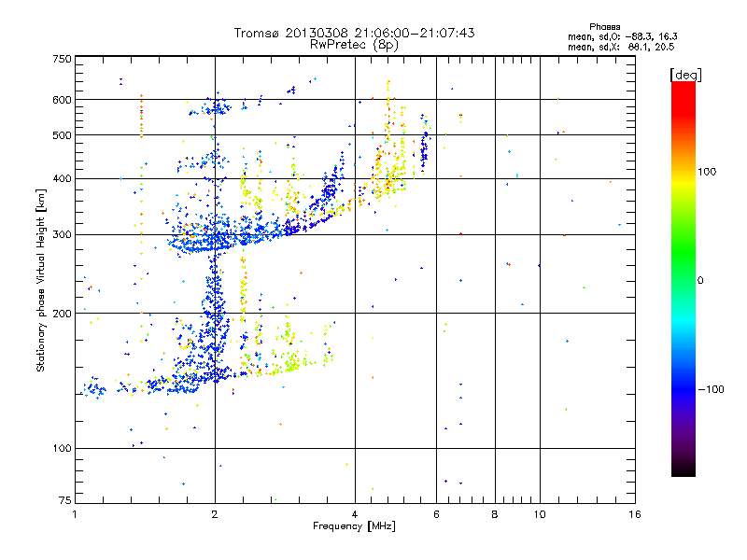This screenshot has height=560, width=747.
Task: Click the 'mean, sd,X: 88.1, 20.5' line
Action: coord(621,47)
